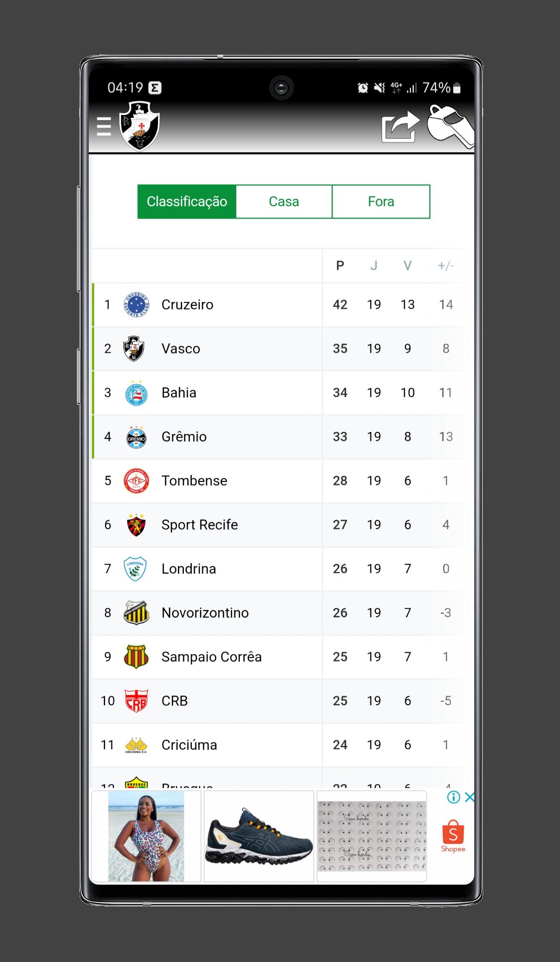Open the Bahia team row

280,393
